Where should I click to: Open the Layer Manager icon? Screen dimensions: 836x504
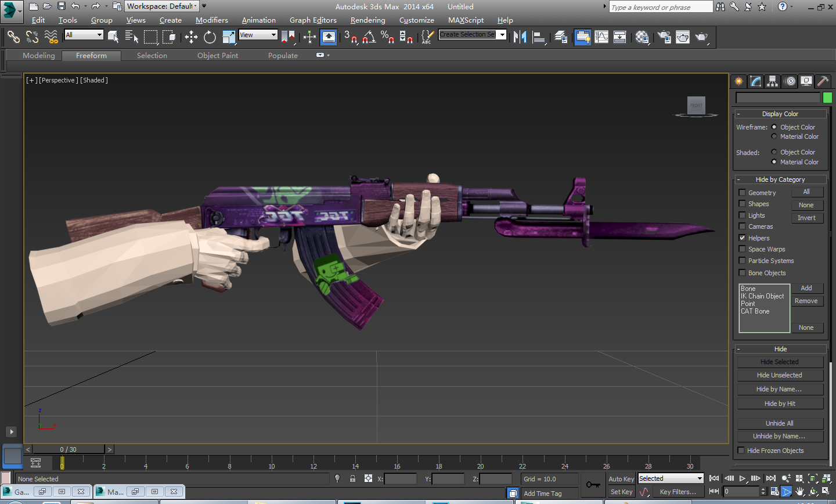pyautogui.click(x=561, y=37)
